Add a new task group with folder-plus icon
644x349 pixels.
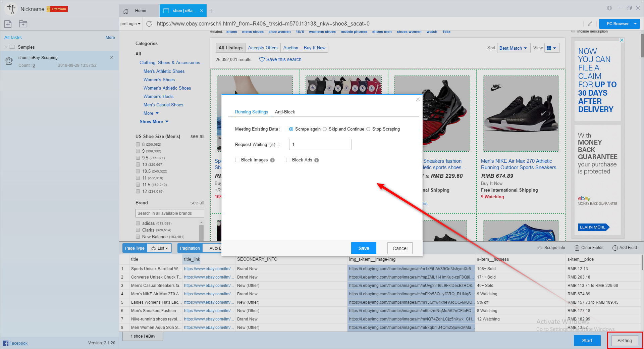[23, 24]
